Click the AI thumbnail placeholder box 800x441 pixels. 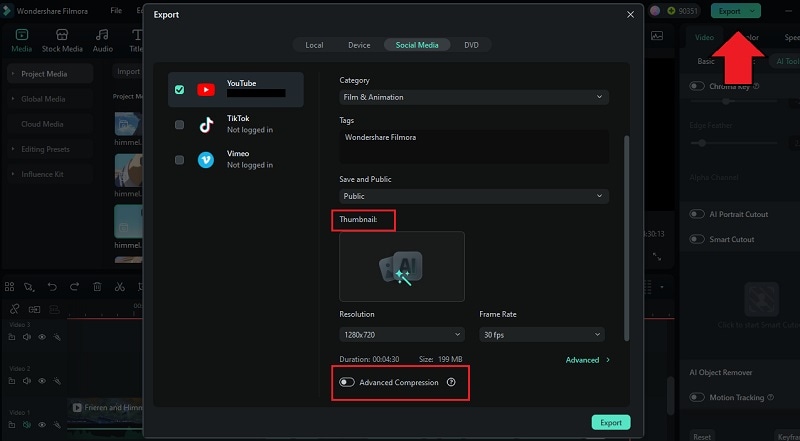point(402,266)
